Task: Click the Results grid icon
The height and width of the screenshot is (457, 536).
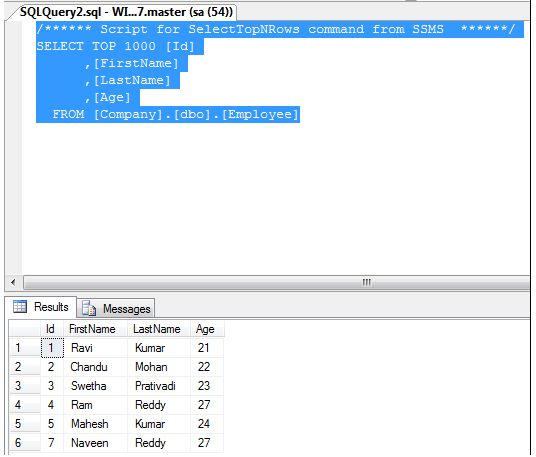Action: 20,306
